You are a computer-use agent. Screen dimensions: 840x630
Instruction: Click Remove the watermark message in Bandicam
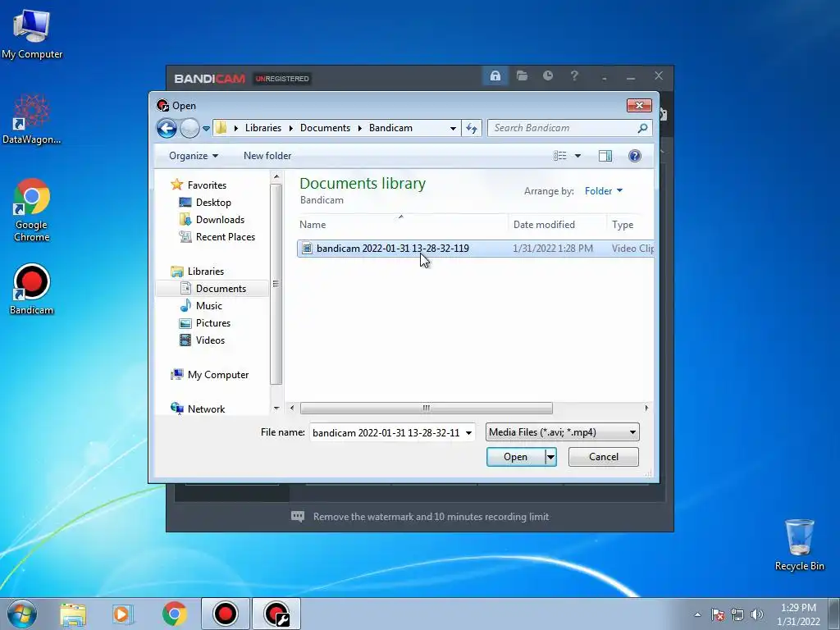pyautogui.click(x=431, y=517)
